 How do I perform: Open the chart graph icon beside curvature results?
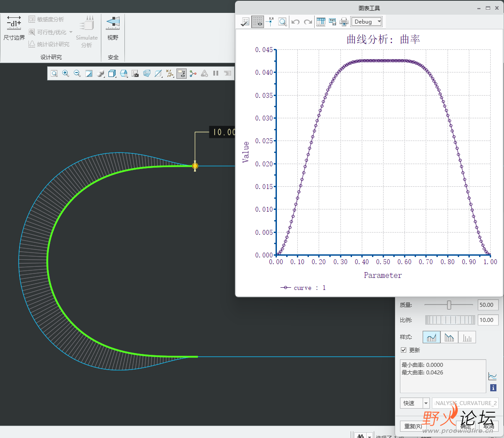[x=492, y=376]
